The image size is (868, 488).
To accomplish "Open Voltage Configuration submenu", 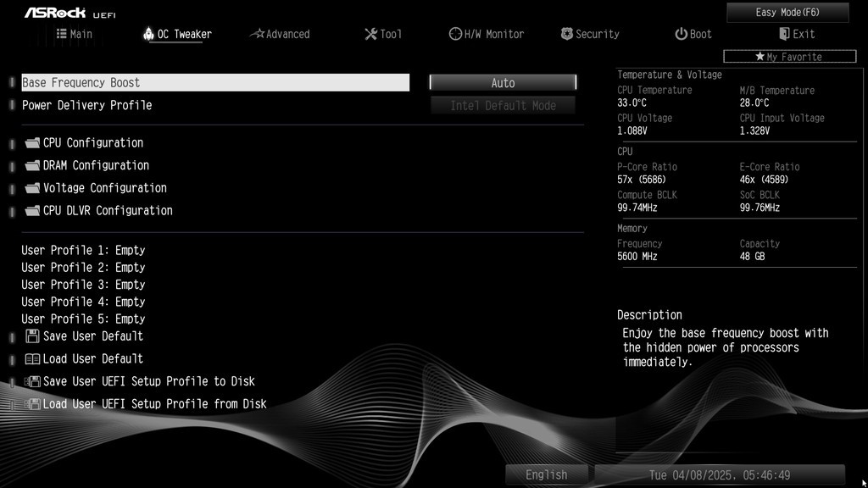I will [104, 188].
